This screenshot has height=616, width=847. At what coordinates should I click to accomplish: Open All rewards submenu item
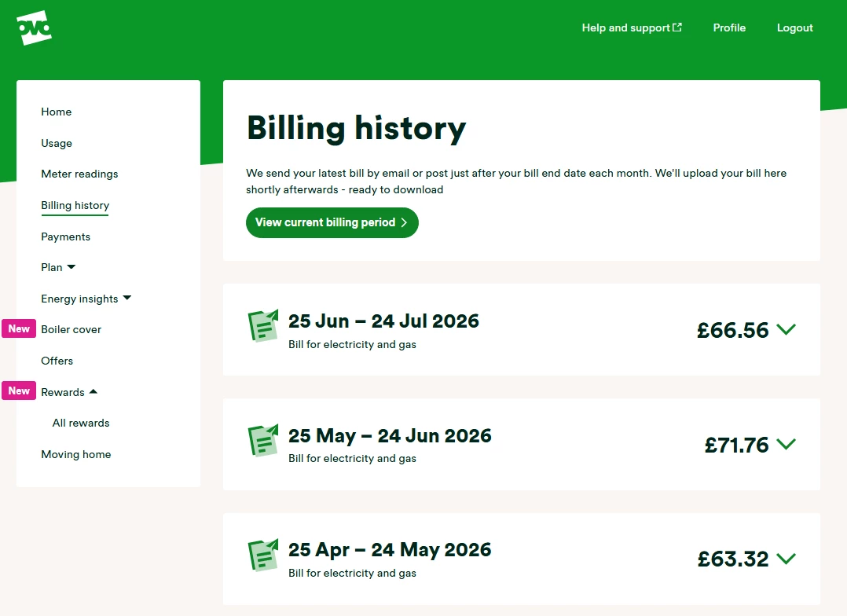click(x=81, y=423)
